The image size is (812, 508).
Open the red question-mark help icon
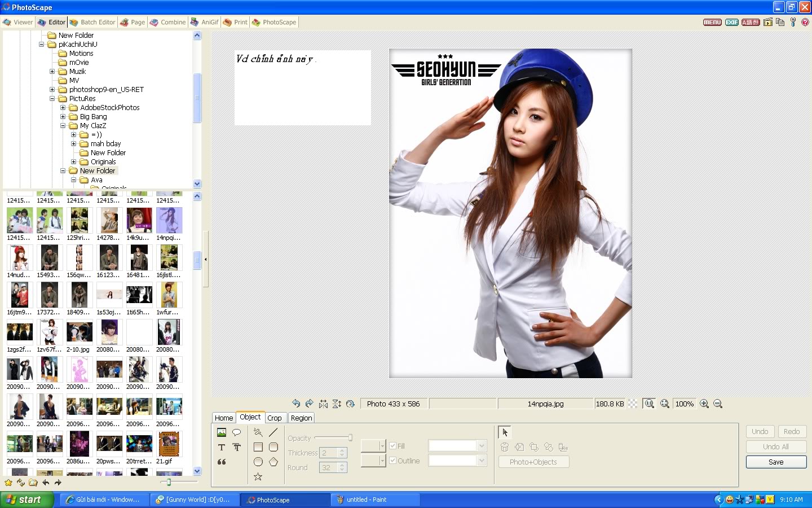(x=805, y=22)
